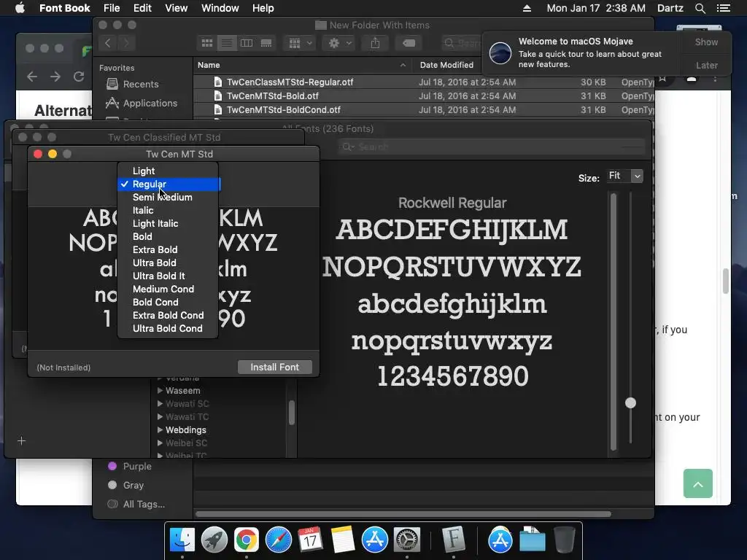Pick Ultra Bold Cond style
747x560 pixels.
click(168, 329)
